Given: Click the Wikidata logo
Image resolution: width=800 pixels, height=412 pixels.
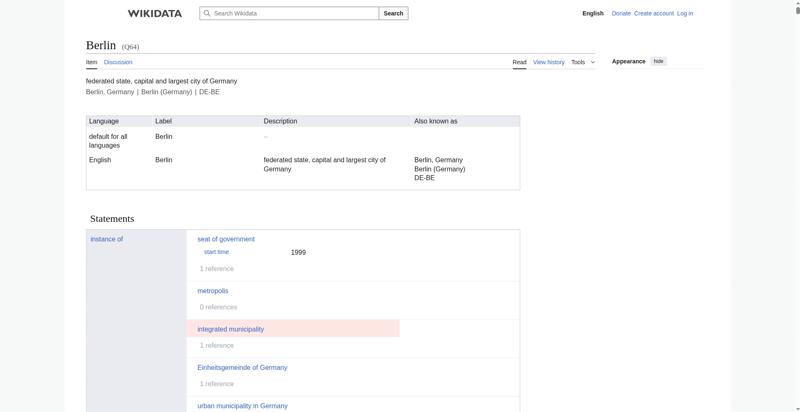Looking at the screenshot, I should (155, 14).
